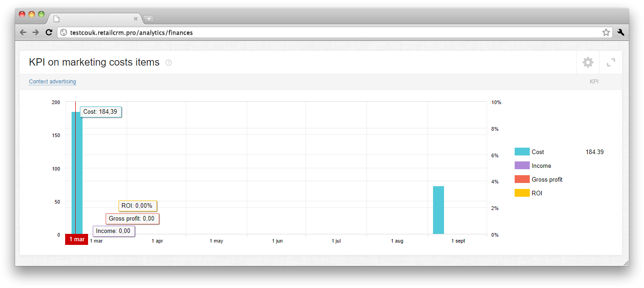
Task: Click the current browser tab
Action: [x=95, y=19]
